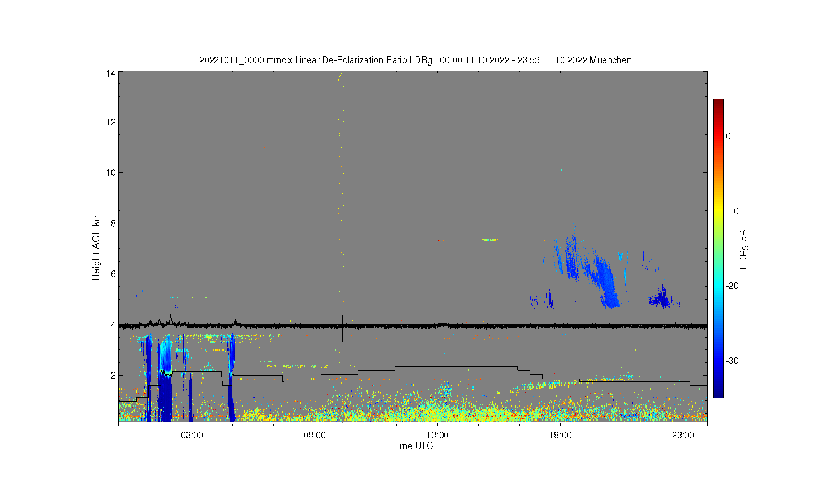Click the plot title text at top
The image size is (840, 504).
tap(416, 60)
